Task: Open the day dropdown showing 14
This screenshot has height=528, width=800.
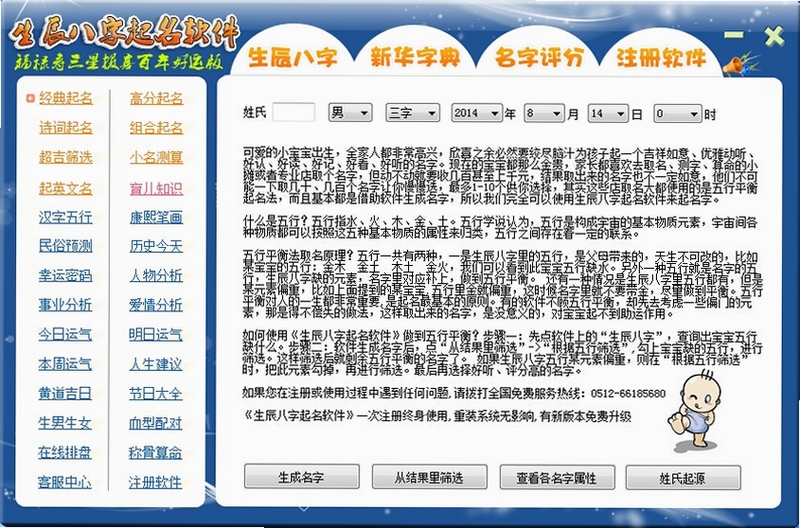Action: (608, 113)
